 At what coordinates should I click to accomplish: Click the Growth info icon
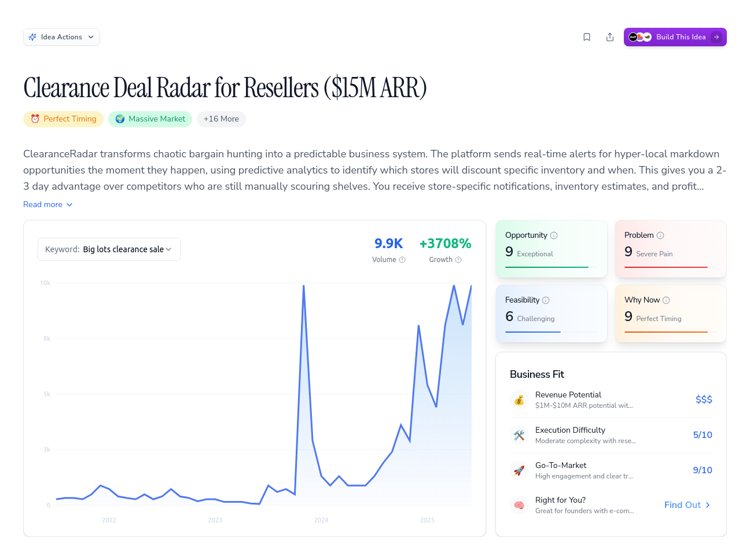[458, 260]
